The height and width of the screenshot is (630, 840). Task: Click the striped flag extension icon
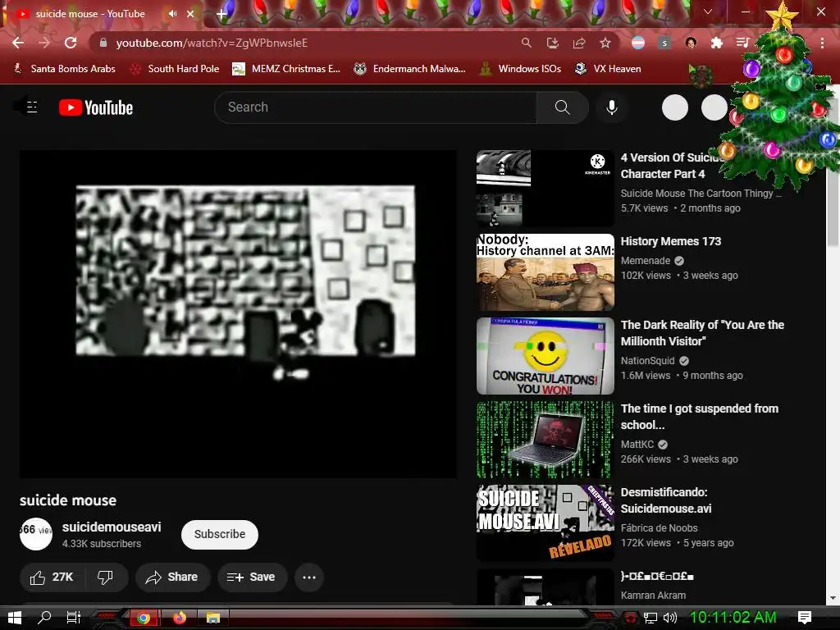(x=638, y=43)
